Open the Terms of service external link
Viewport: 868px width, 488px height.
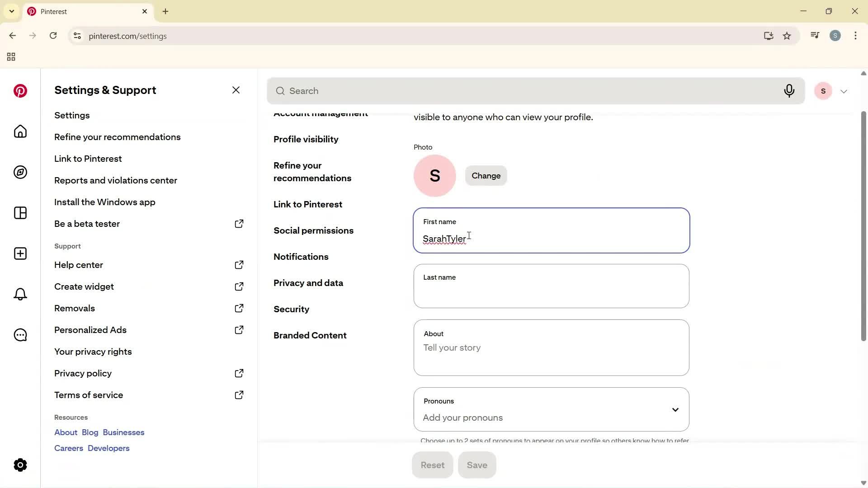pyautogui.click(x=89, y=394)
